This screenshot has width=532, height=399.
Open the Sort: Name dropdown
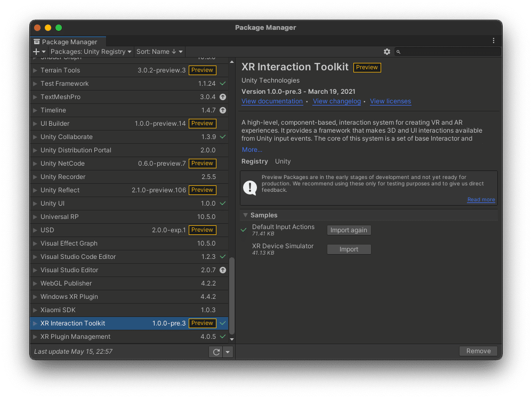coord(159,52)
